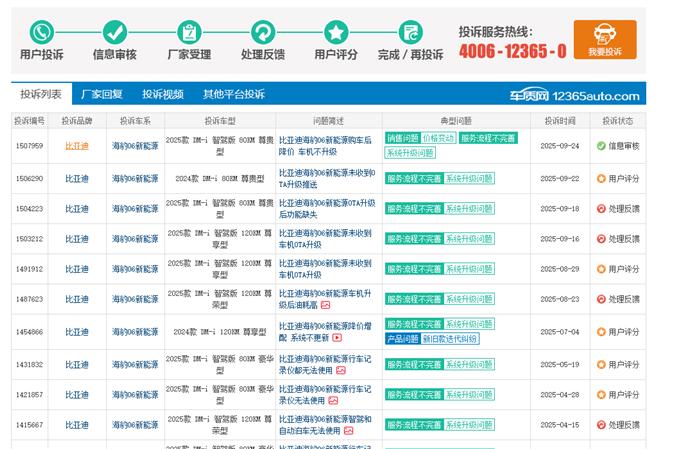Open the 投诉视频 tab
Image resolution: width=700 pixels, height=449 pixels.
pos(162,94)
